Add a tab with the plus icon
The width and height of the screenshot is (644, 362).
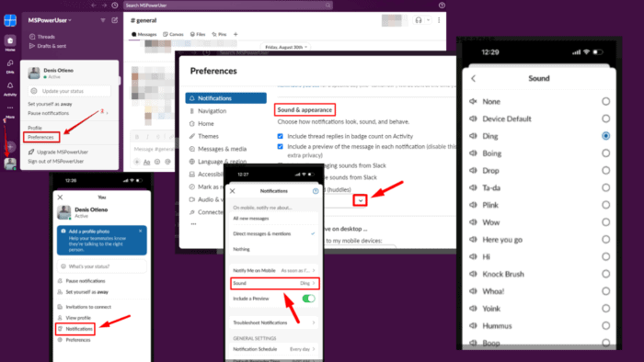236,34
